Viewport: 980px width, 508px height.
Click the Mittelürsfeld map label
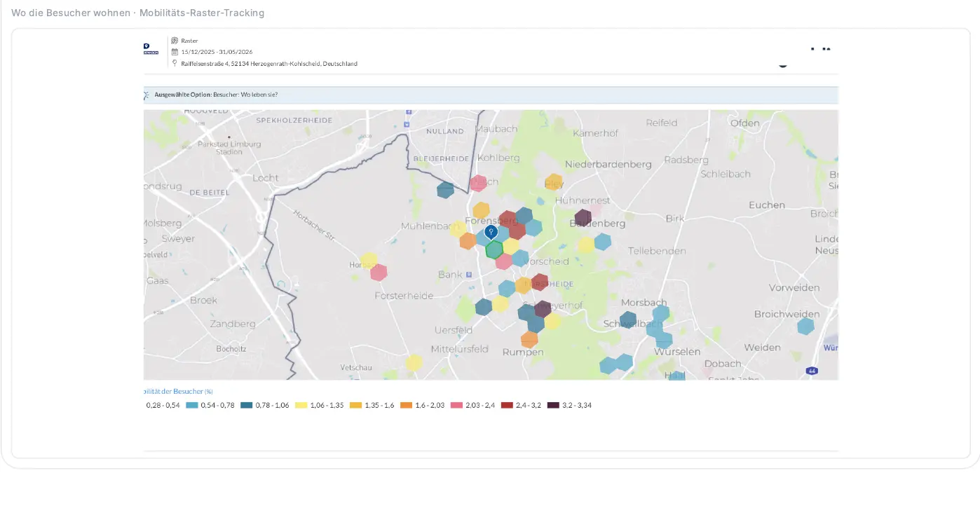[x=459, y=349]
